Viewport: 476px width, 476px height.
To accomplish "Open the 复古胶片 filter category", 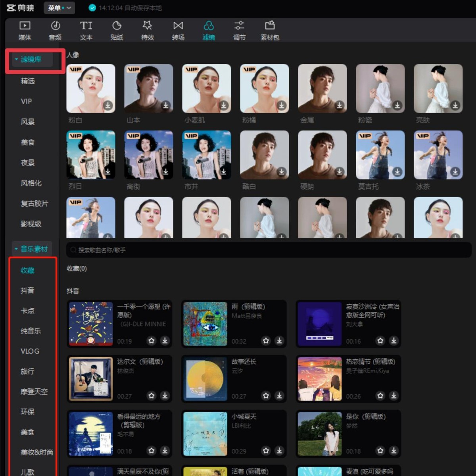I will tap(35, 203).
